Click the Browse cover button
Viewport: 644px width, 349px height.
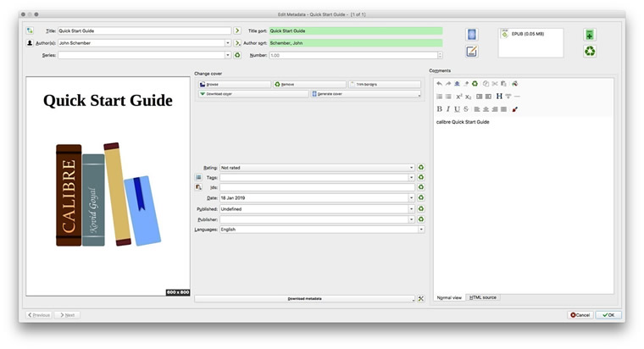coord(234,84)
